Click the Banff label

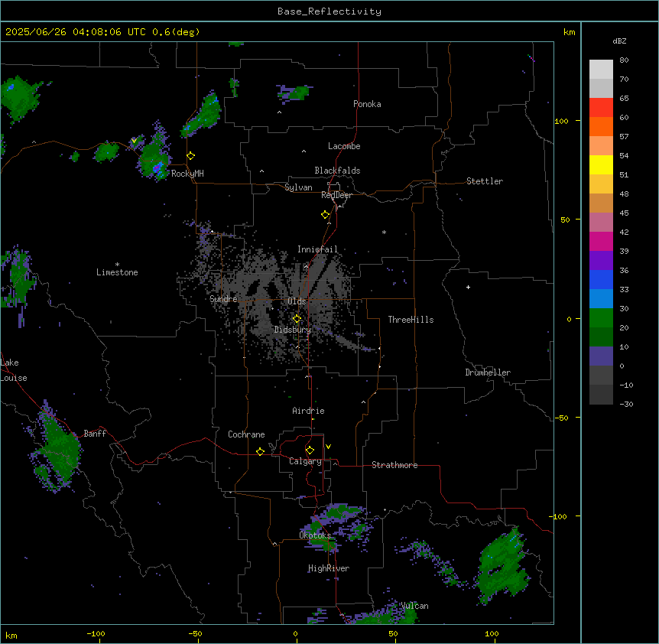click(95, 434)
